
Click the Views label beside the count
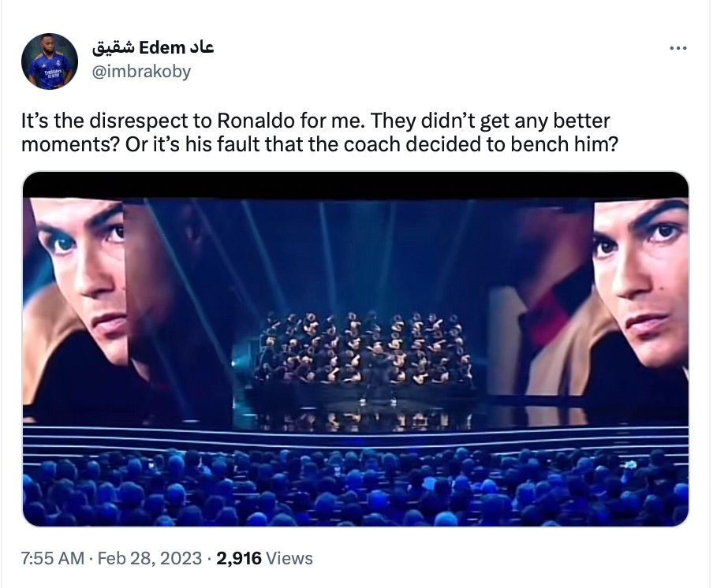point(289,559)
